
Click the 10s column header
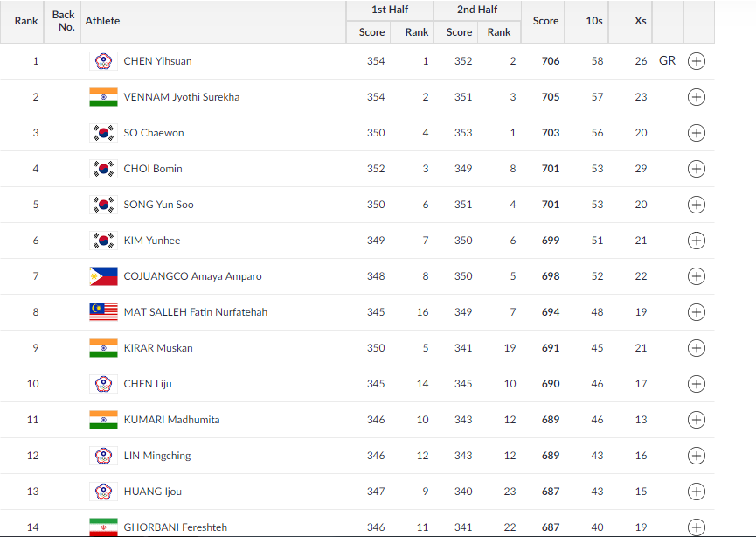click(x=594, y=21)
